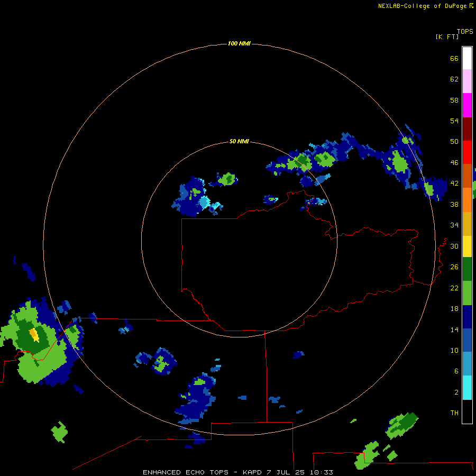Viewport: 476px width, 476px height.
Task: Click the legend value "46"
Action: point(454,163)
